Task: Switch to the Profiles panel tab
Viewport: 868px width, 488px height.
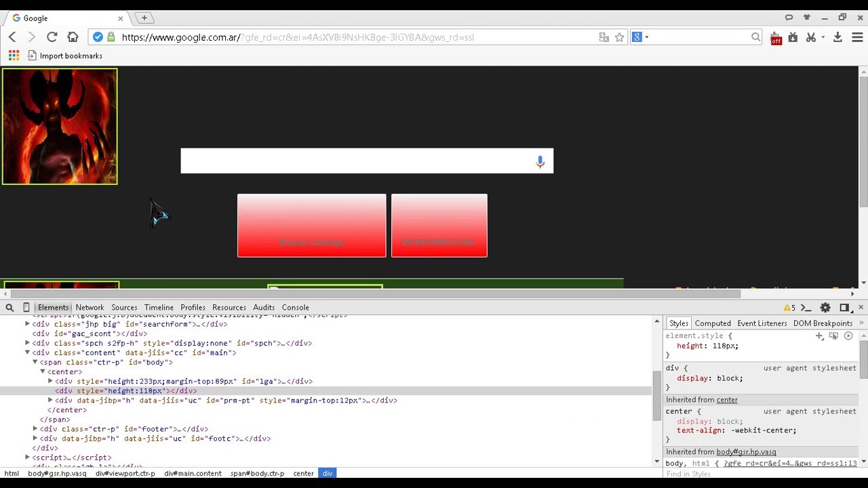Action: point(193,308)
